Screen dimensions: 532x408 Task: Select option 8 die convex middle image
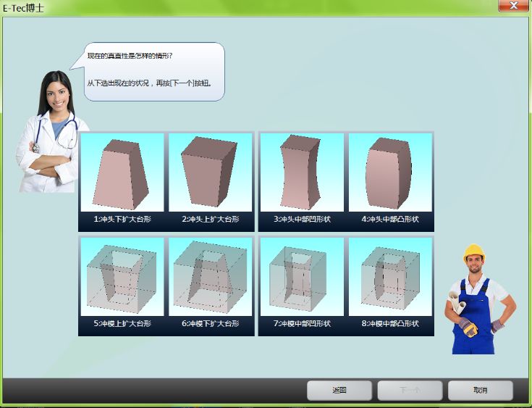(390, 277)
